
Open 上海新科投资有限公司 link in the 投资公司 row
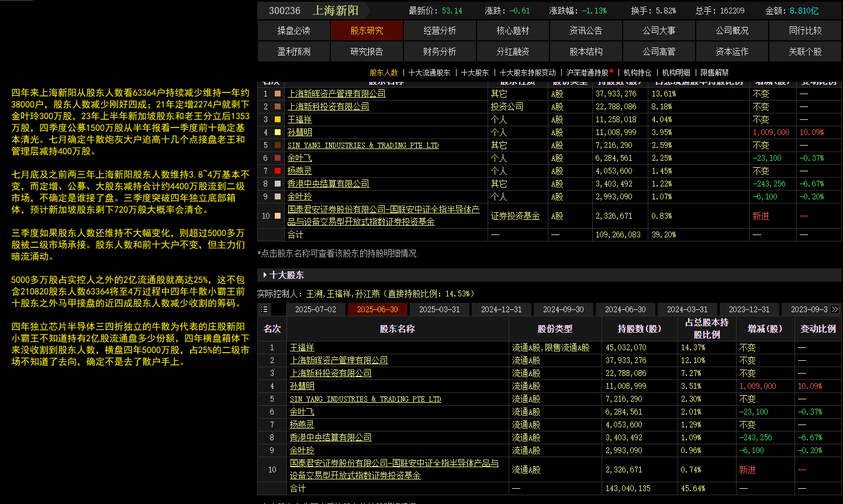tap(329, 106)
